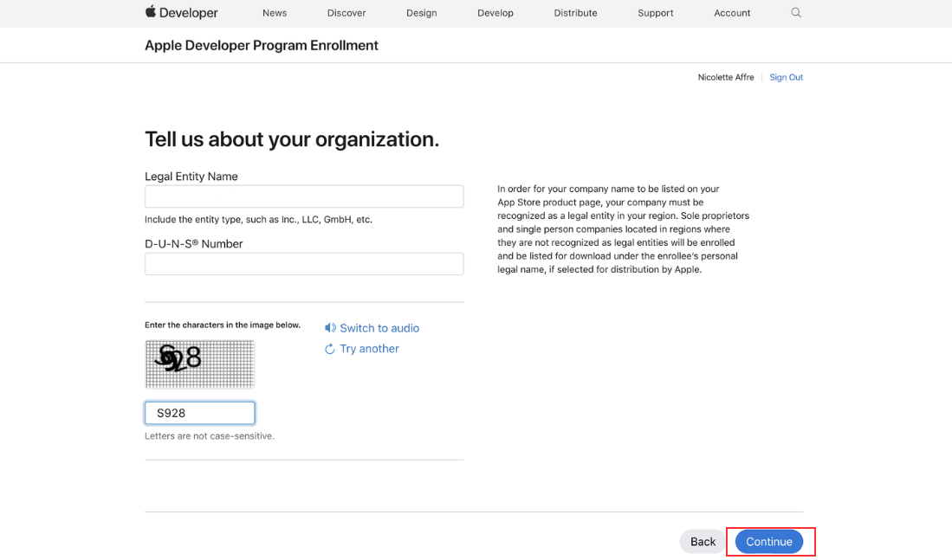The width and height of the screenshot is (952, 560).
Task: Select Design in the top navigation
Action: coord(422,13)
